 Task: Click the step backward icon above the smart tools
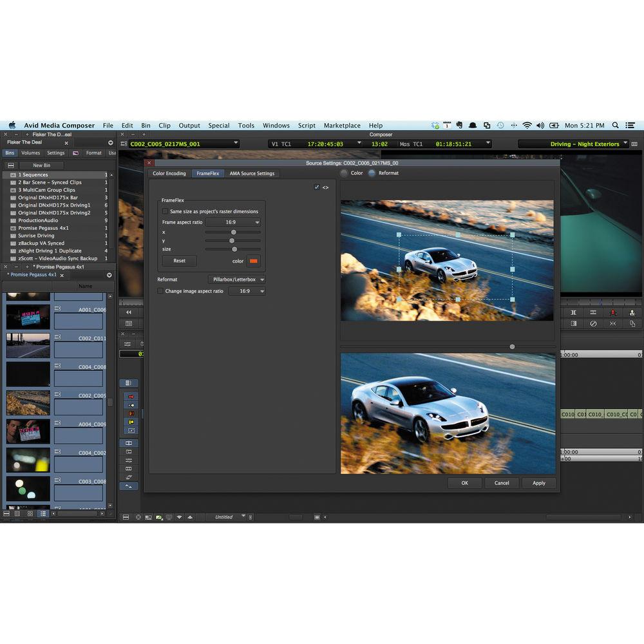click(129, 312)
